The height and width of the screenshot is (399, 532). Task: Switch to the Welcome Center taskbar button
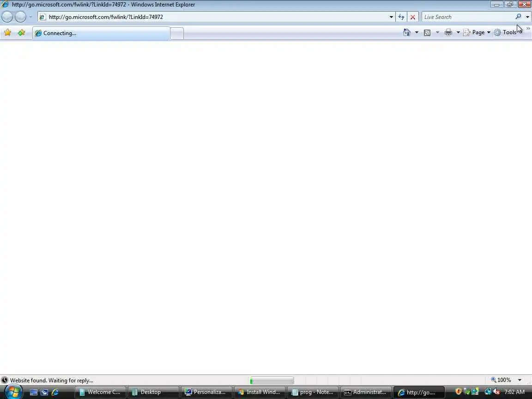point(100,392)
